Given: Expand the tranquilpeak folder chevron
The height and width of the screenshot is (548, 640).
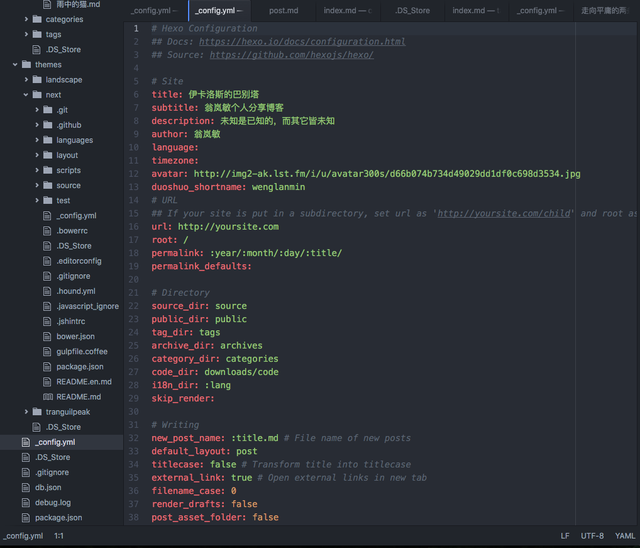Looking at the screenshot, I should click(x=26, y=412).
